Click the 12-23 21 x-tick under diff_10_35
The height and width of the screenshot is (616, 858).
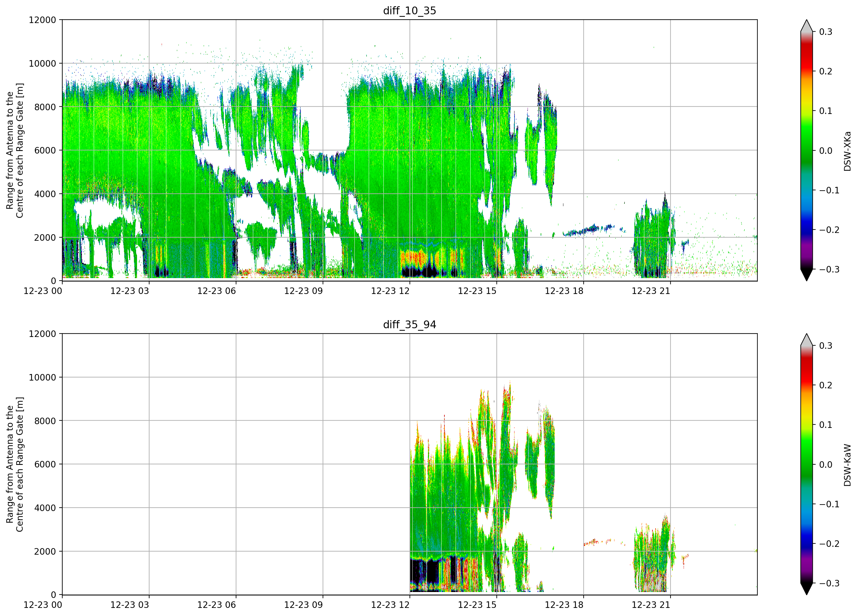[651, 291]
